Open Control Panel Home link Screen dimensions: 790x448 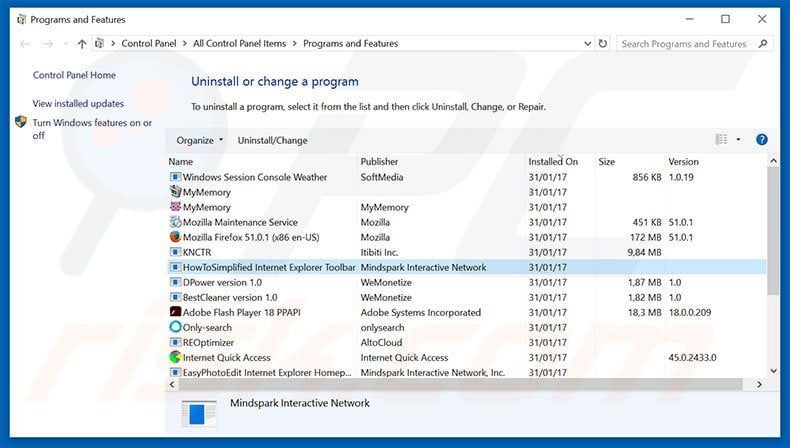[74, 75]
